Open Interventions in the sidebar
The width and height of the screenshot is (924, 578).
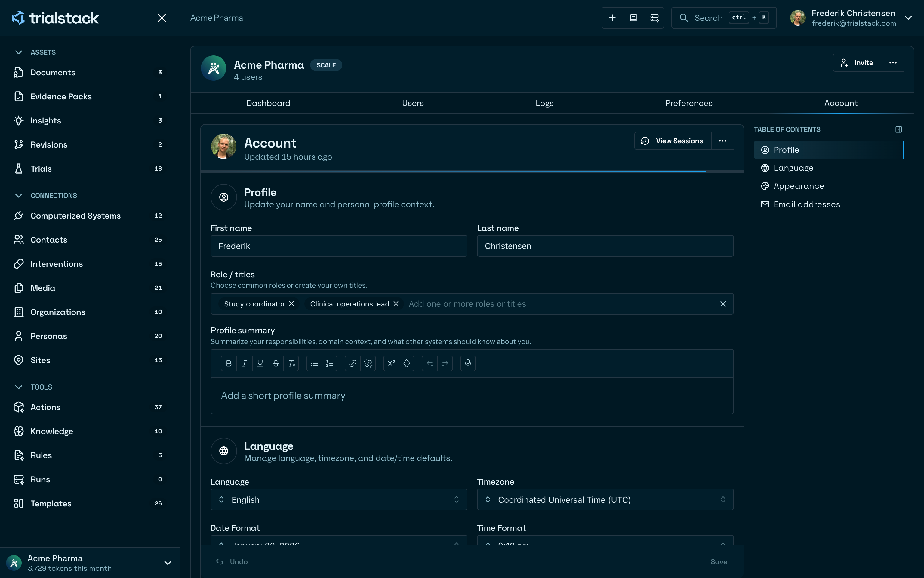(x=90, y=264)
